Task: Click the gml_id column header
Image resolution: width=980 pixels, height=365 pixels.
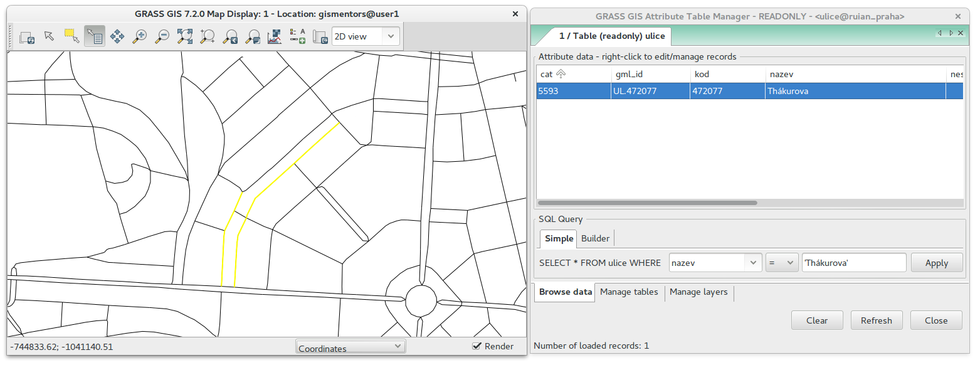Action: click(650, 74)
